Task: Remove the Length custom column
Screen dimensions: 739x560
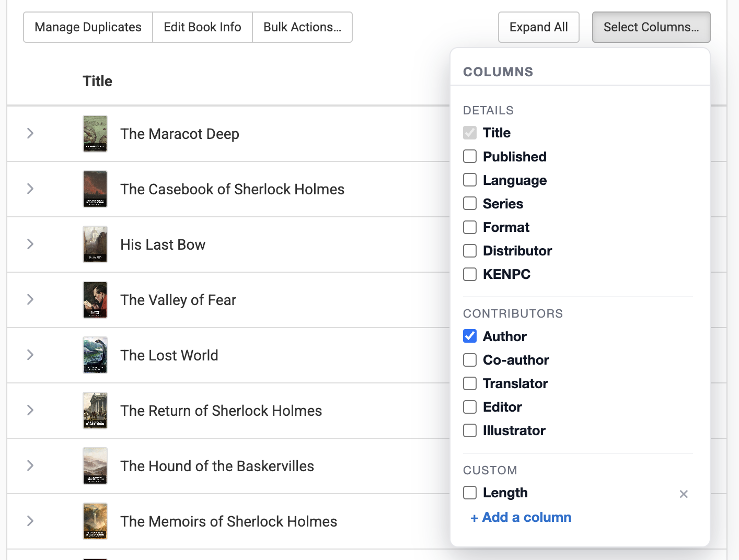Action: [x=683, y=494]
